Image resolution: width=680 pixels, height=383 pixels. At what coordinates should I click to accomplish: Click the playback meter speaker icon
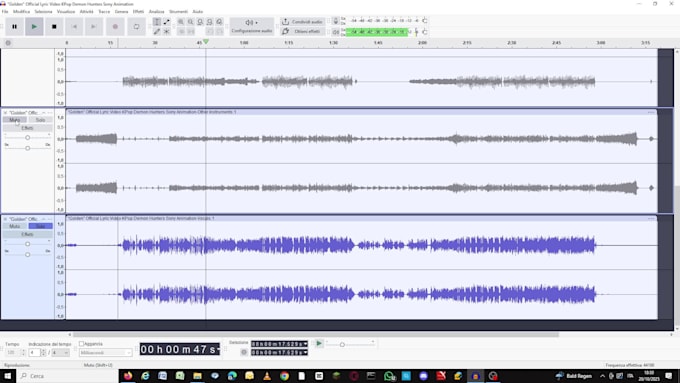coord(335,32)
